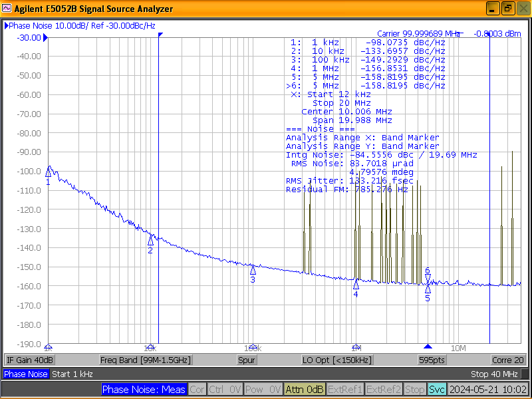Toggle the Spur suppression softkey

246,360
